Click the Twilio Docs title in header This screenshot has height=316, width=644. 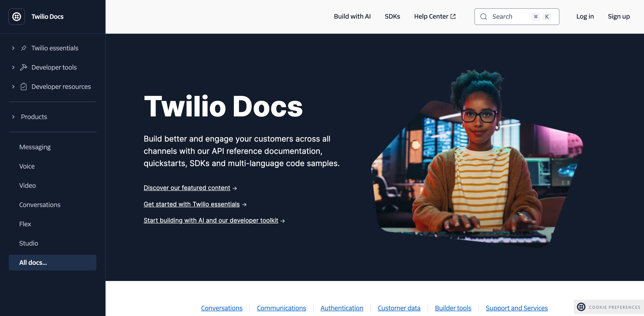coord(48,16)
